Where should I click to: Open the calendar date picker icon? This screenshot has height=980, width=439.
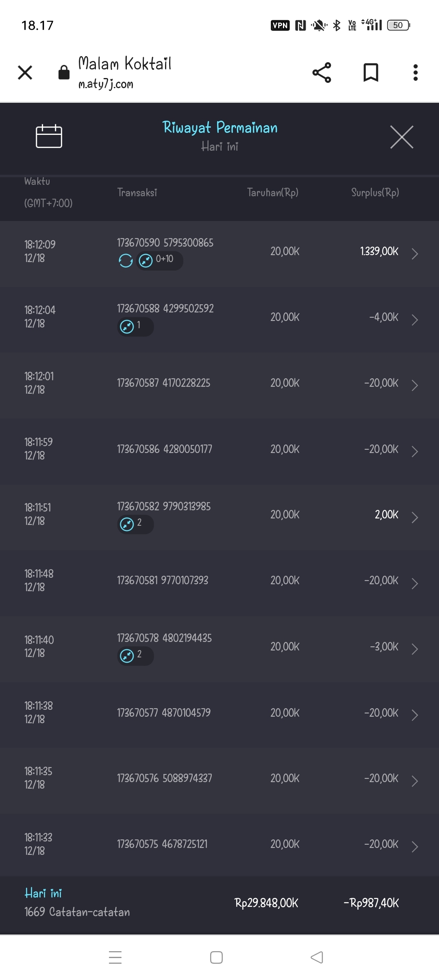[x=49, y=136]
